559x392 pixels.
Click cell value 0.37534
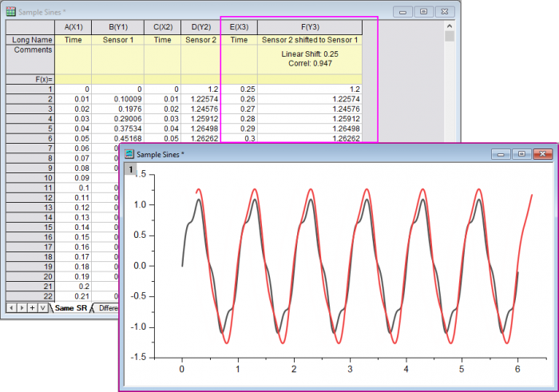(x=118, y=129)
